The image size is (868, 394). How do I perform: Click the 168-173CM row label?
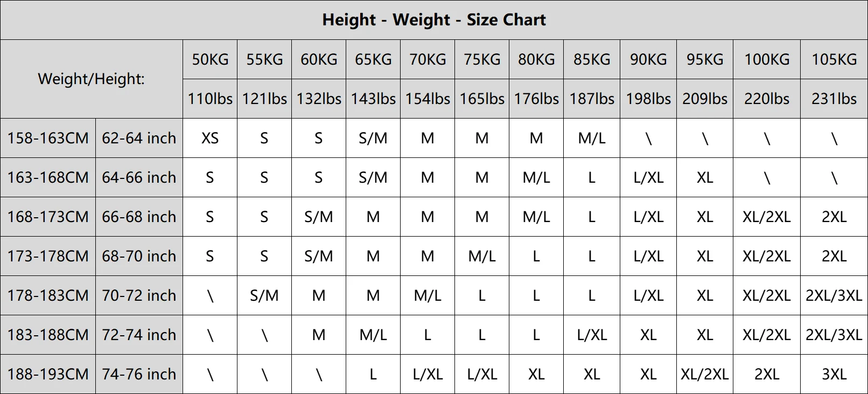click(x=48, y=217)
